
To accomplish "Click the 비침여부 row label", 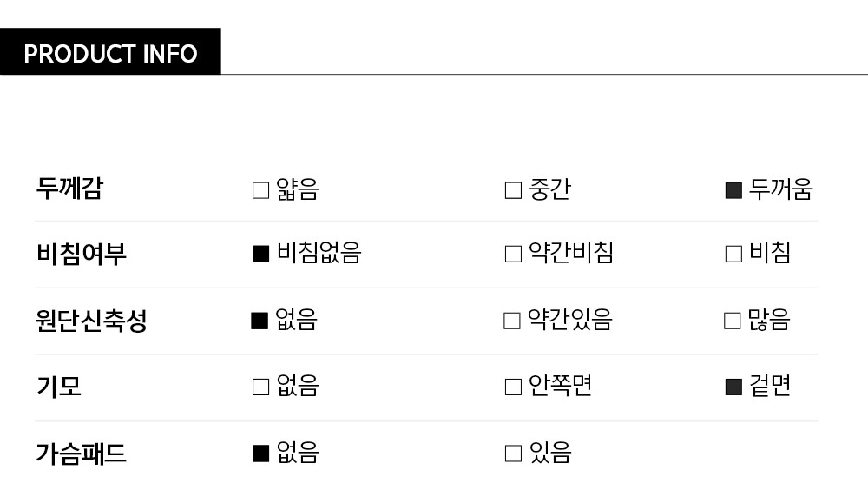I will (x=82, y=254).
